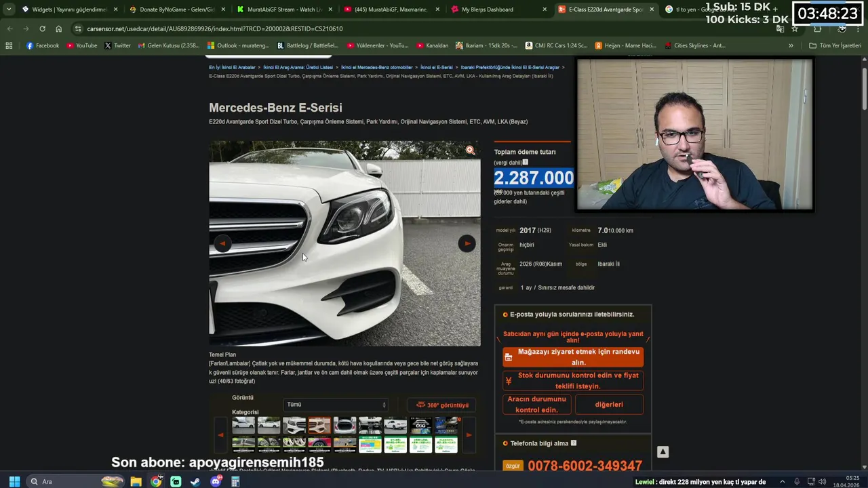Click the back-to-top arrow button
Screen dimensions: 868x488
663,452
